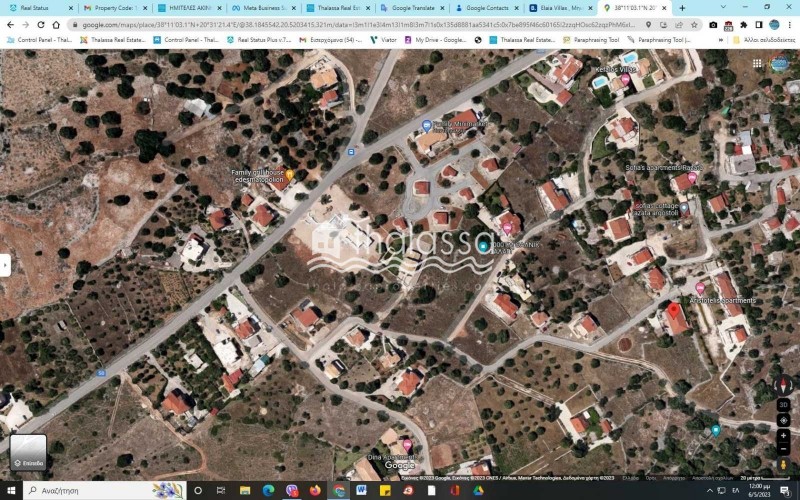Open the browser Extensions puzzle icon
This screenshot has height=500, width=800.
(744, 25)
